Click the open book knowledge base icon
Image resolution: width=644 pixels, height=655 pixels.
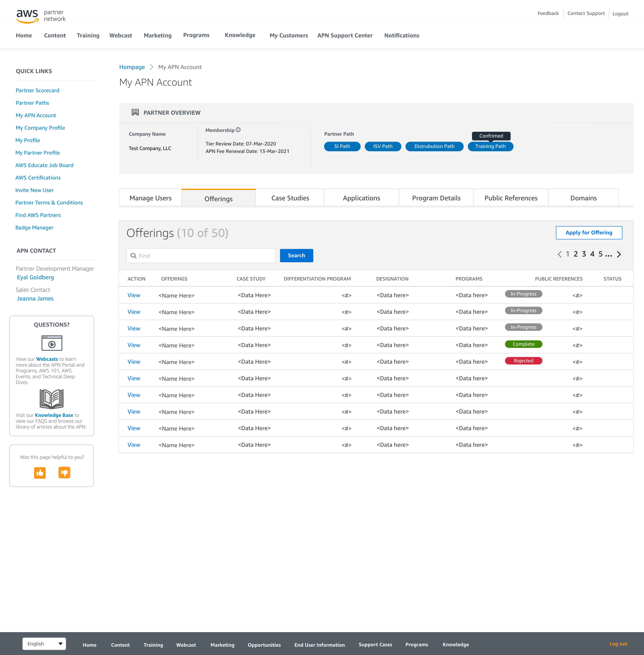52,399
